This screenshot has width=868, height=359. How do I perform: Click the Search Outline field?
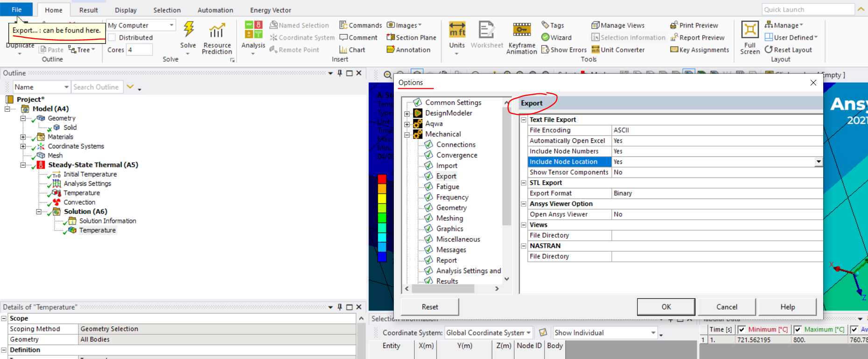[x=97, y=87]
